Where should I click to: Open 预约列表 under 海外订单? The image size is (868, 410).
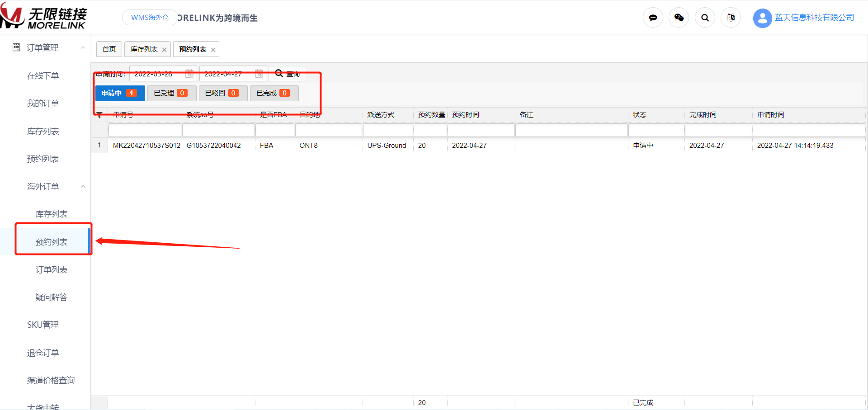pyautogui.click(x=52, y=242)
